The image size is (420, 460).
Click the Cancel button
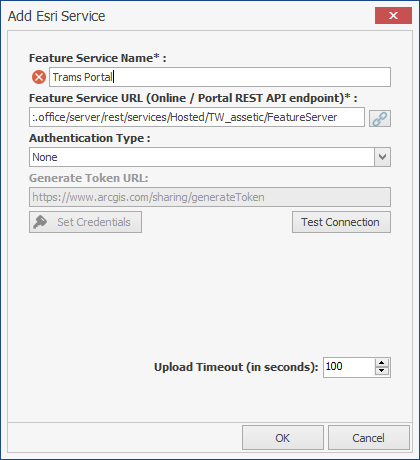pyautogui.click(x=369, y=438)
